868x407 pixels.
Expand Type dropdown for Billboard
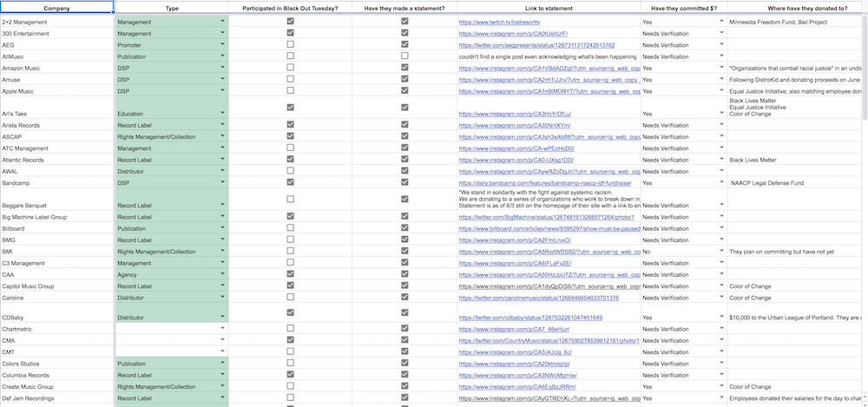click(x=222, y=228)
